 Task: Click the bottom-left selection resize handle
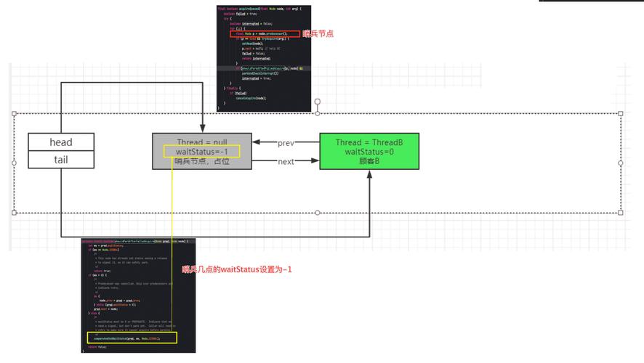coord(14,213)
